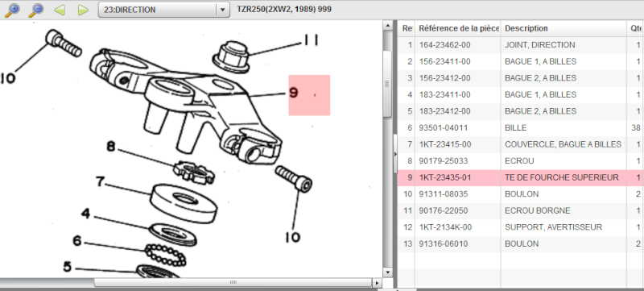This screenshot has width=644, height=291.
Task: Select row 1 JOINT, DIRECTION
Action: pos(520,45)
